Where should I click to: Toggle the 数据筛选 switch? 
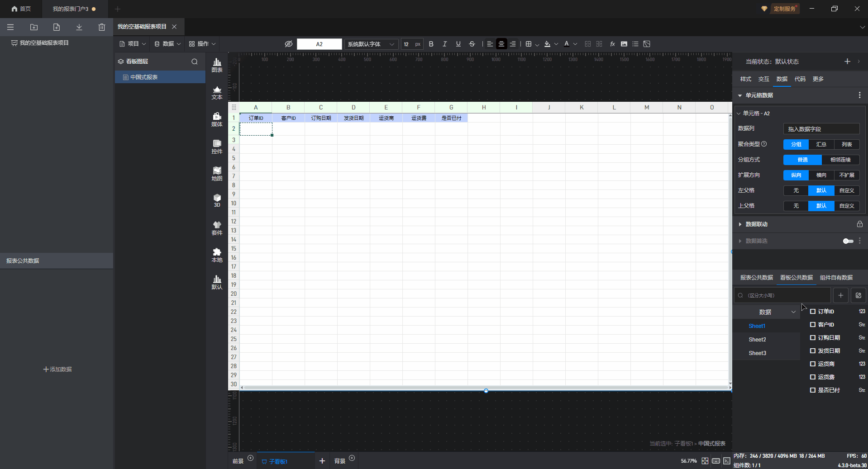tap(848, 241)
